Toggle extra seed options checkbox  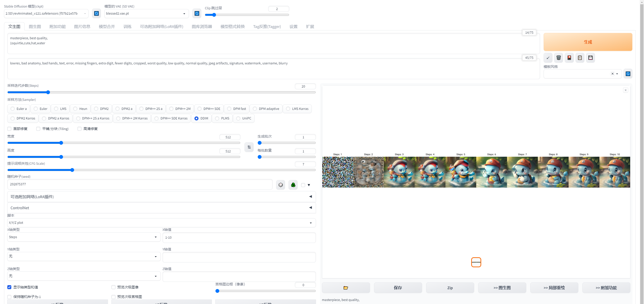tap(303, 185)
